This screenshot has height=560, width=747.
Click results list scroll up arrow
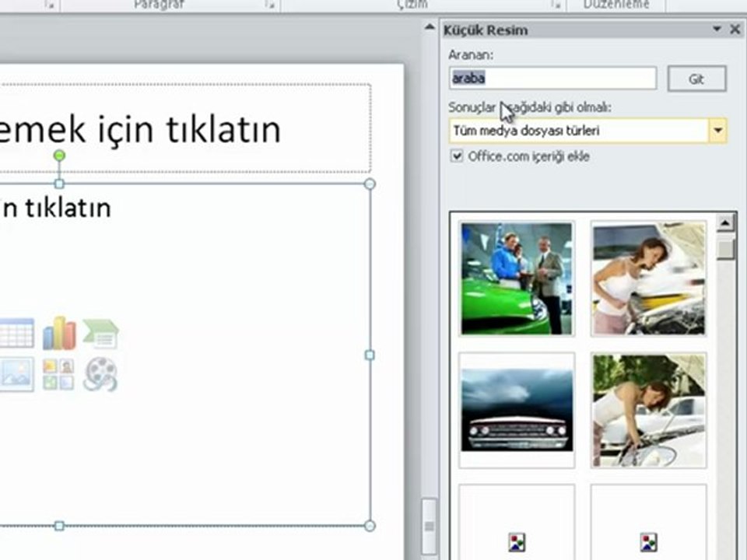pyautogui.click(x=725, y=223)
